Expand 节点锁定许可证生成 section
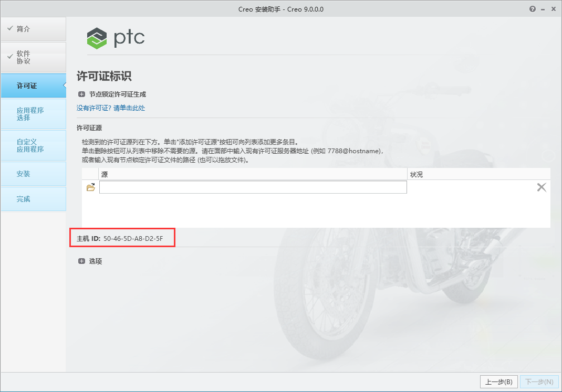The height and width of the screenshot is (392, 562). (x=82, y=94)
